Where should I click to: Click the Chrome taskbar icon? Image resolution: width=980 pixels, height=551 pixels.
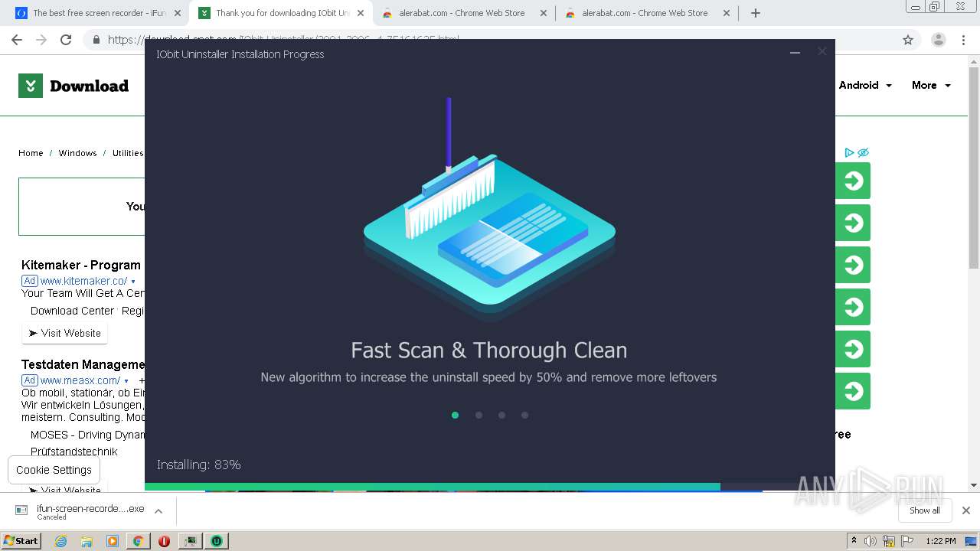pos(139,541)
